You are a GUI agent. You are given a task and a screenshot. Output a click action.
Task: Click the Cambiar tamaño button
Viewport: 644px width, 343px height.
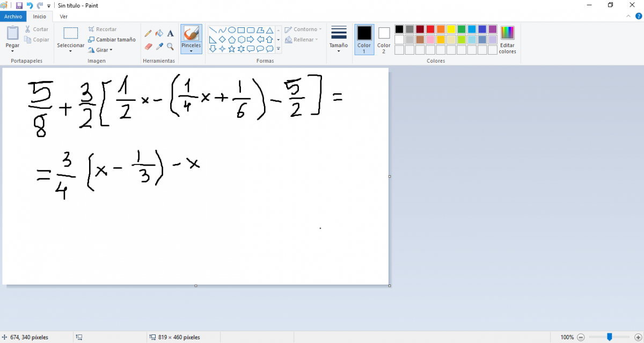pyautogui.click(x=112, y=40)
